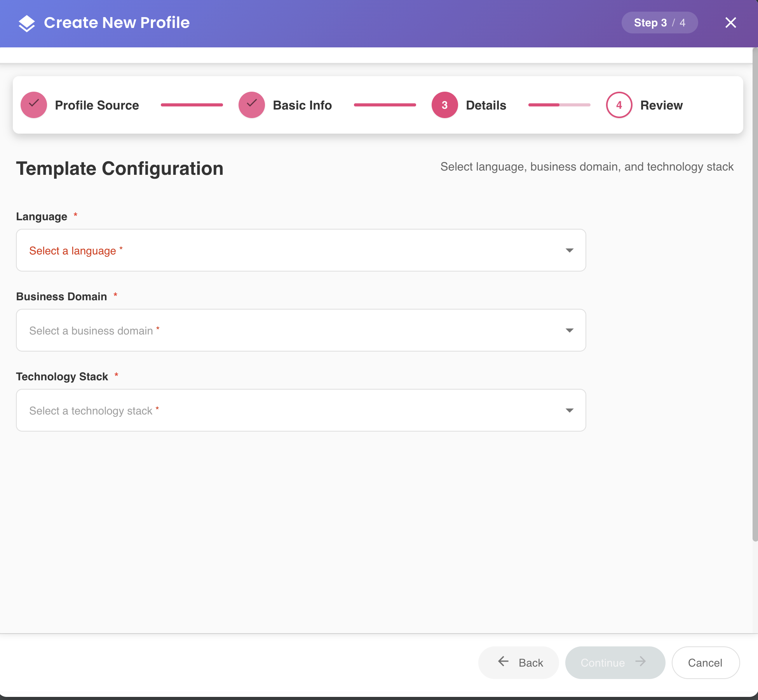This screenshot has height=700, width=758.
Task: Click the Business Domain field label
Action: point(61,296)
